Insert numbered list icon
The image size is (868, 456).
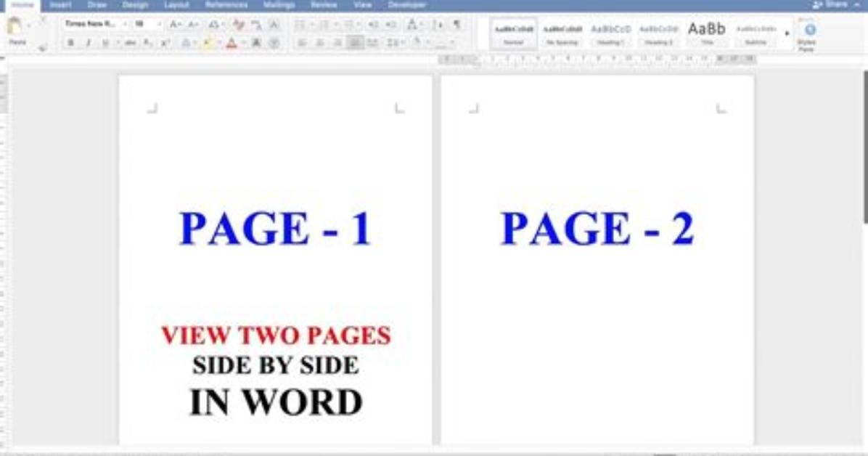coord(324,25)
